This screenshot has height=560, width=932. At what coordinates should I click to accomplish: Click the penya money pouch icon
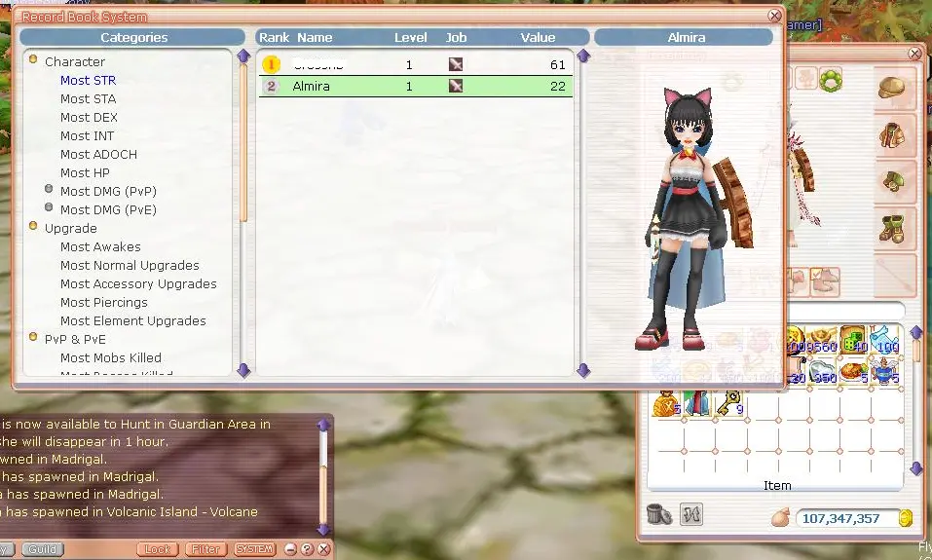coord(780,518)
